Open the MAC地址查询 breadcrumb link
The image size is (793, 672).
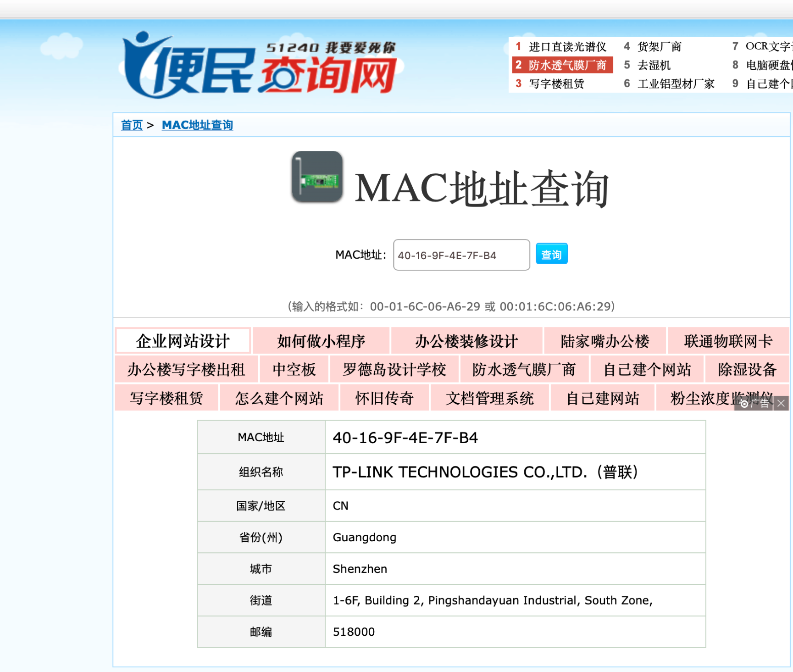[197, 125]
